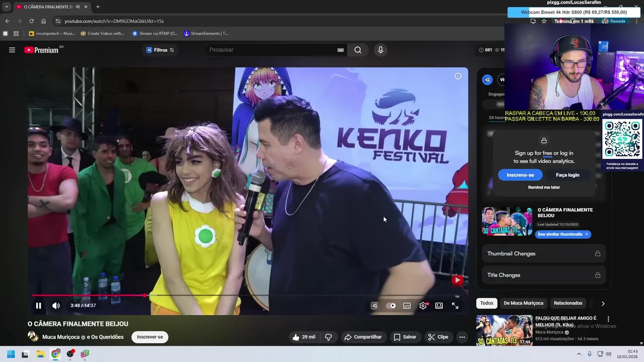This screenshot has width=644, height=362.
Task: Open the Windows Start button
Action: coord(11,354)
